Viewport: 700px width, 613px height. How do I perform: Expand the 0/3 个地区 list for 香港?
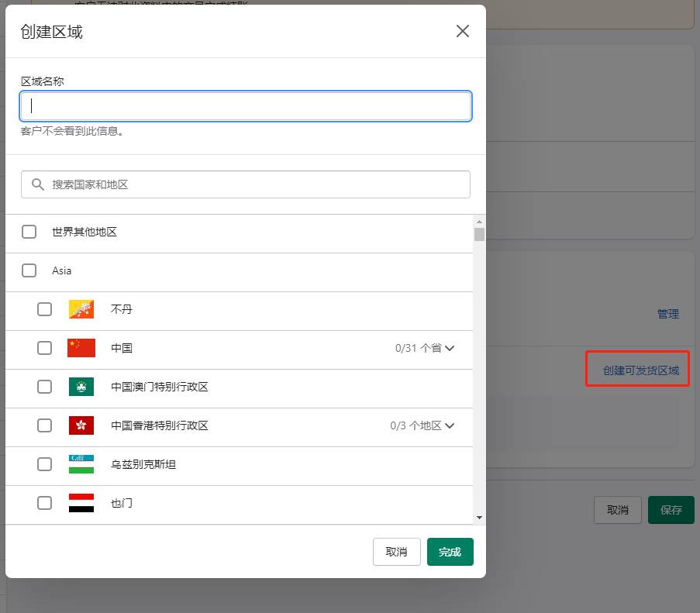pos(422,425)
